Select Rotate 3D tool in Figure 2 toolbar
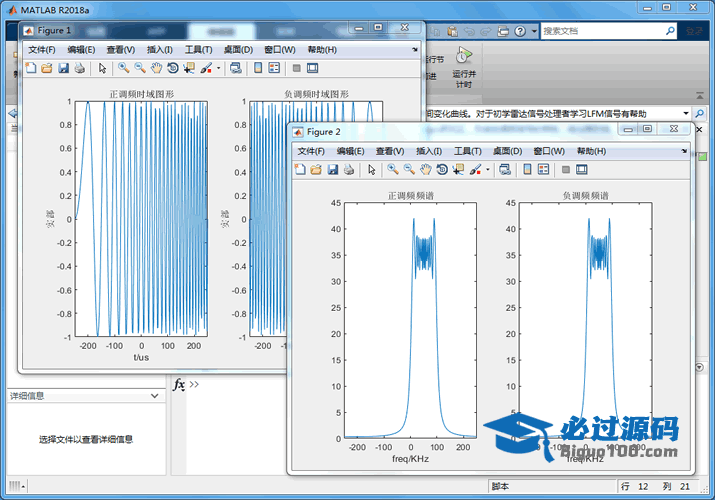Image resolution: width=715 pixels, height=500 pixels. point(443,169)
